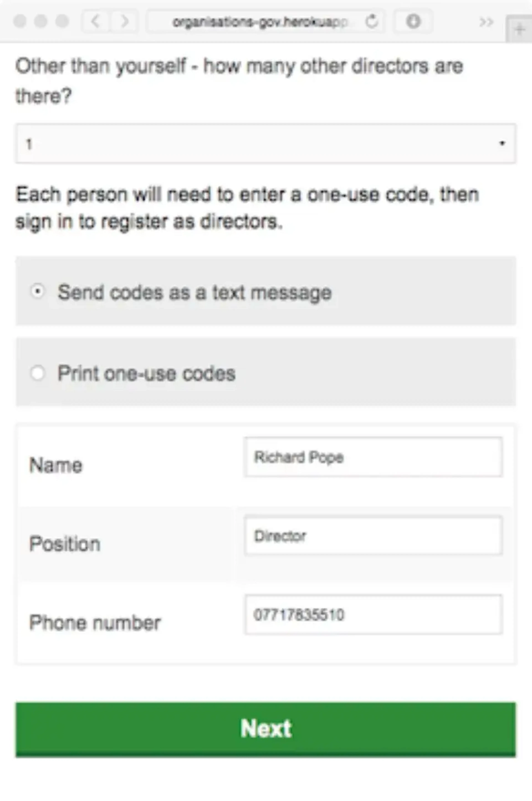Click the green fullscreen window dot
Image resolution: width=532 pixels, height=801 pixels.
[62, 21]
